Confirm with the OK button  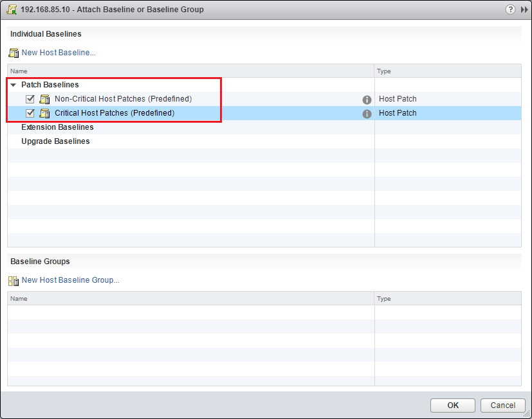[x=453, y=405]
